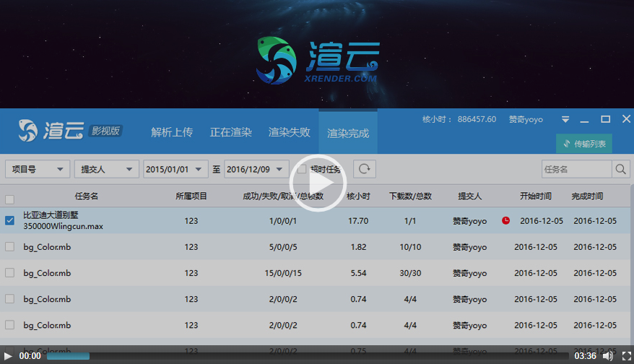This screenshot has height=364, width=634.
Task: Uncheck the 比亚迪大道别墅 task checkbox
Action: pos(9,220)
